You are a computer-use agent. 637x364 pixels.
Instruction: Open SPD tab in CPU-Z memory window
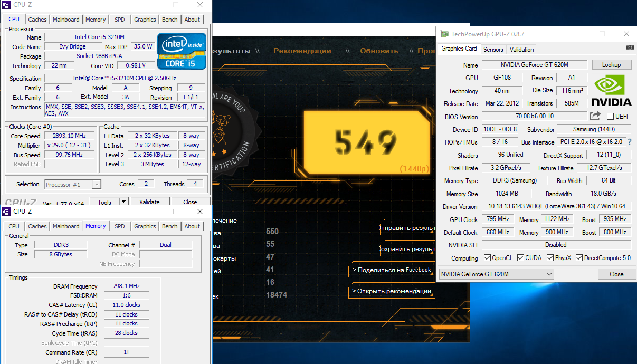(120, 226)
